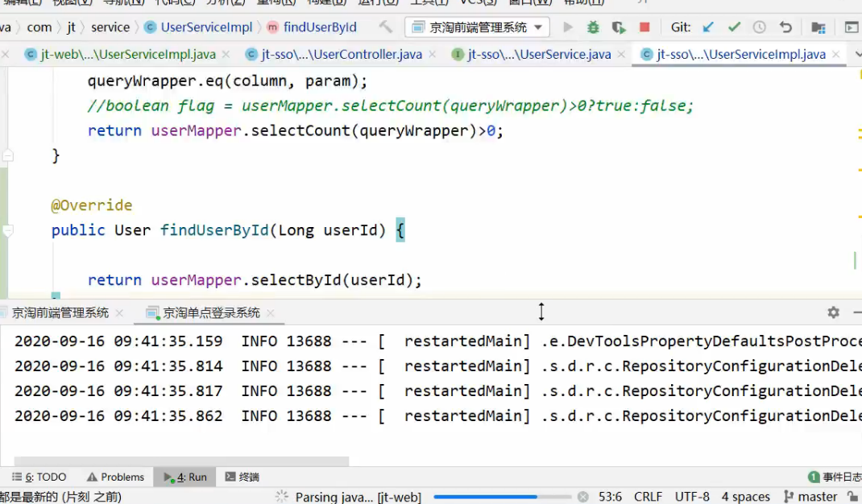Click the Build project hammer icon
862x504 pixels.
pos(386,27)
